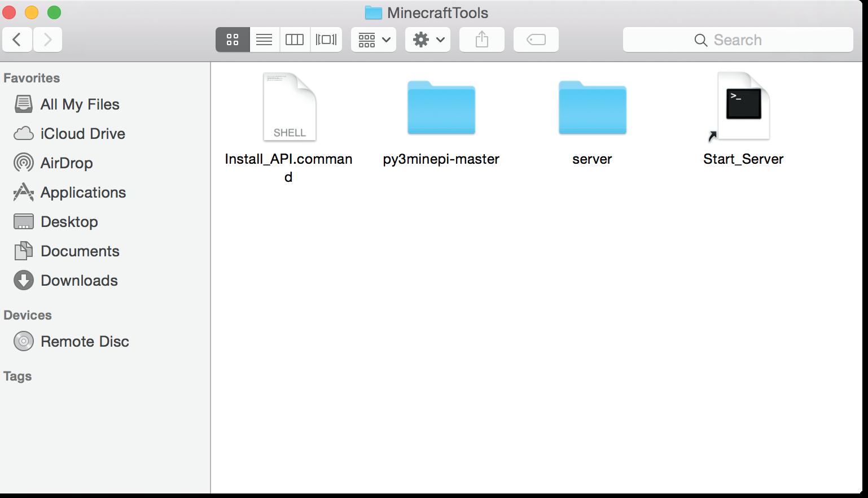Minimize the MinecraftTools Finder window

[32, 12]
